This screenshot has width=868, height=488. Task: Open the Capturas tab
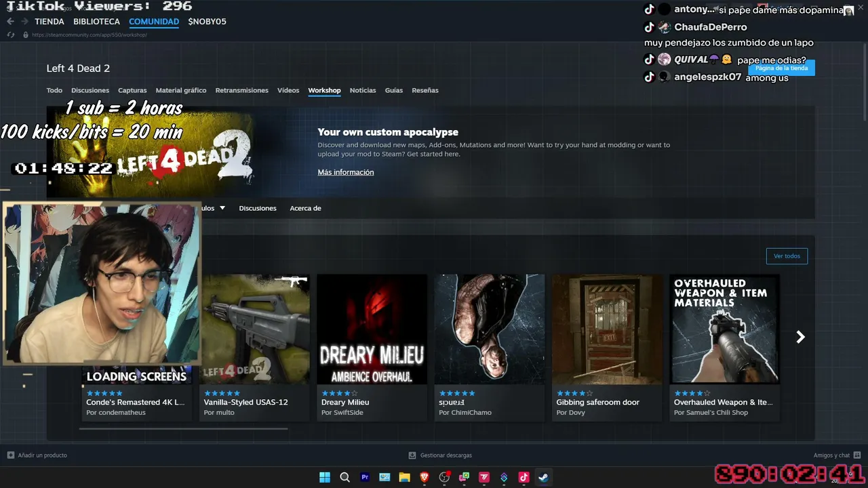pos(132,90)
